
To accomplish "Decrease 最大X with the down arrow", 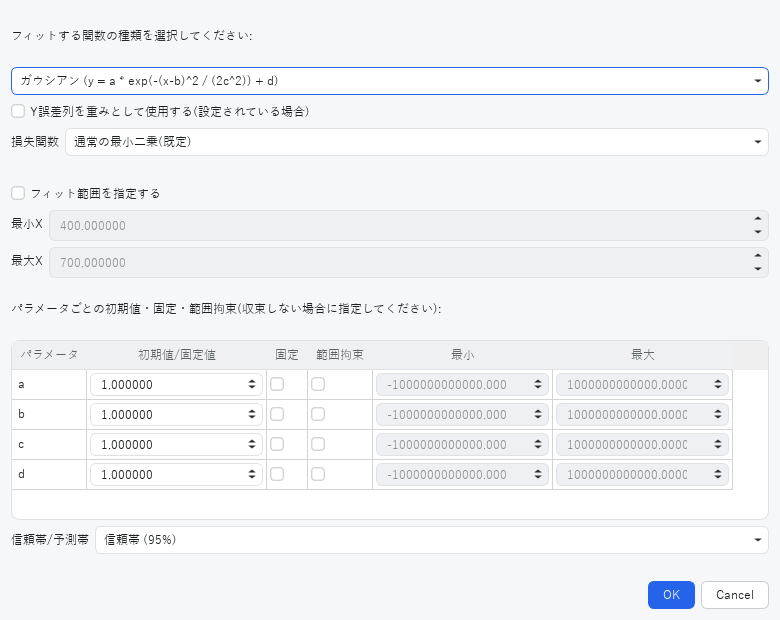I will [x=758, y=269].
